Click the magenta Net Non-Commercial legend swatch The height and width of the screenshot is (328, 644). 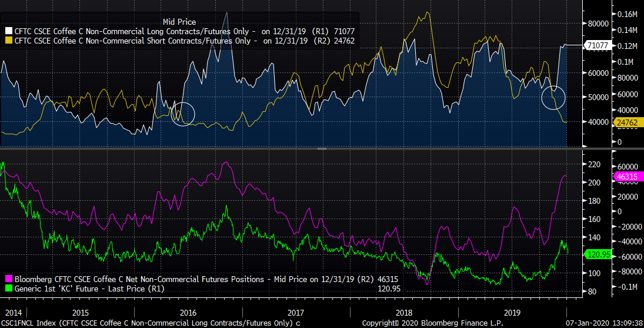click(9, 279)
